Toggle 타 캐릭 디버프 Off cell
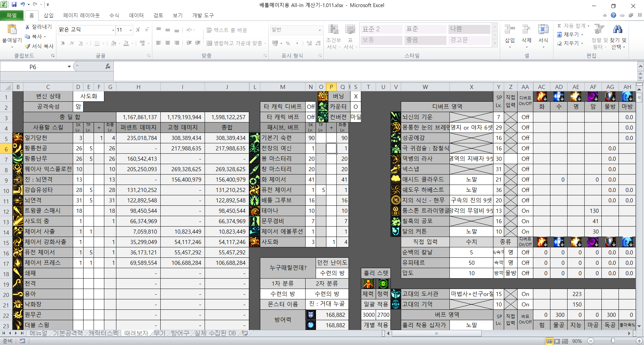 (311, 107)
